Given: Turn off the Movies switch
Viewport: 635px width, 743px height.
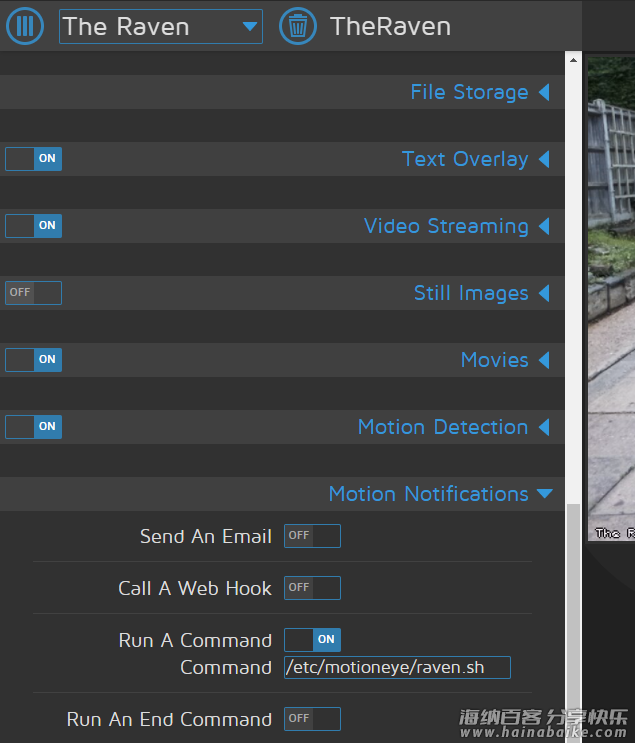Looking at the screenshot, I should (x=33, y=360).
